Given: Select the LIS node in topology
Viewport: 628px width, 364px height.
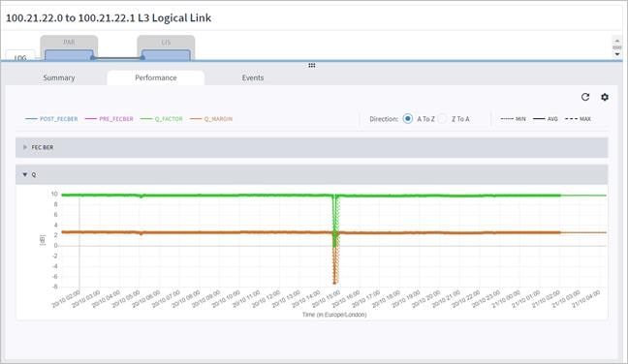Looking at the screenshot, I should (166, 47).
